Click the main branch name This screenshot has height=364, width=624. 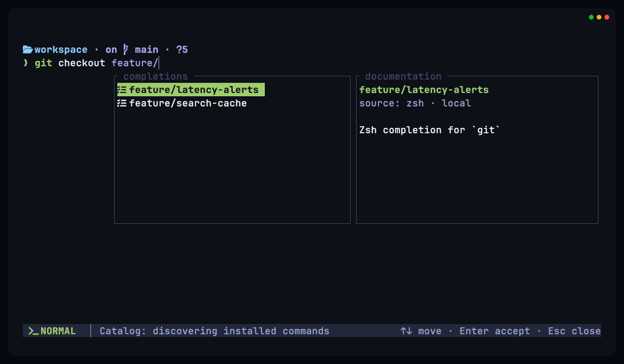coord(147,49)
